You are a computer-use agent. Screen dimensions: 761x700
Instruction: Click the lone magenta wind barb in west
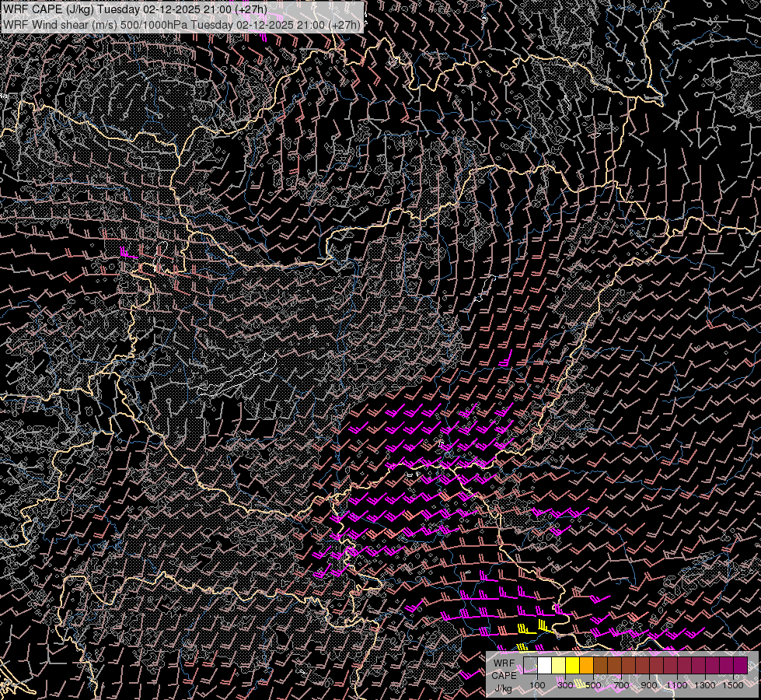(x=128, y=253)
